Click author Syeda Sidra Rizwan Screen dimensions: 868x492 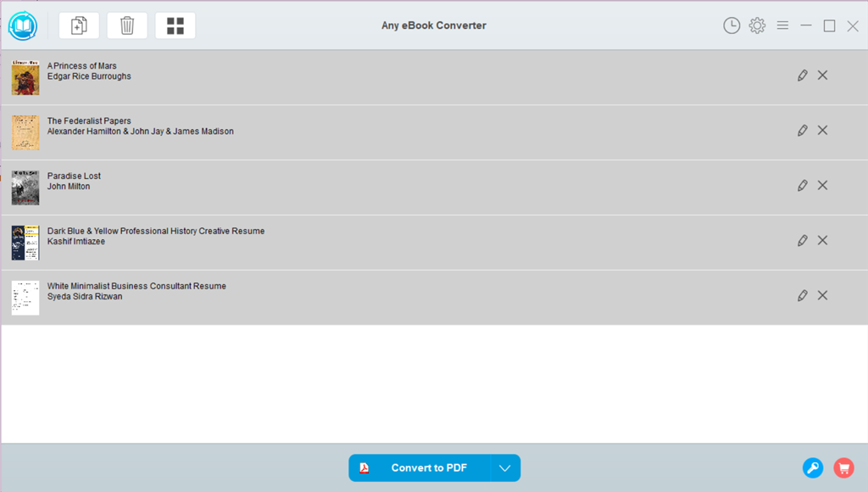(x=85, y=296)
